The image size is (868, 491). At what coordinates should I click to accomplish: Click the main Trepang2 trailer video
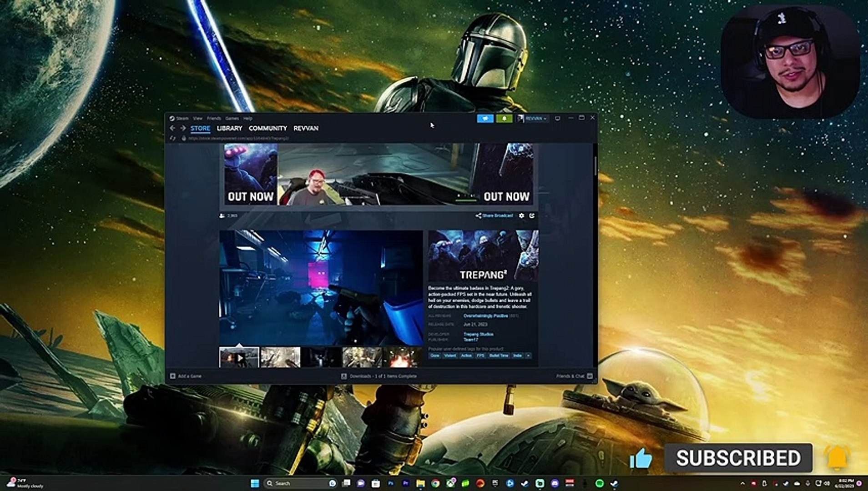(x=321, y=288)
